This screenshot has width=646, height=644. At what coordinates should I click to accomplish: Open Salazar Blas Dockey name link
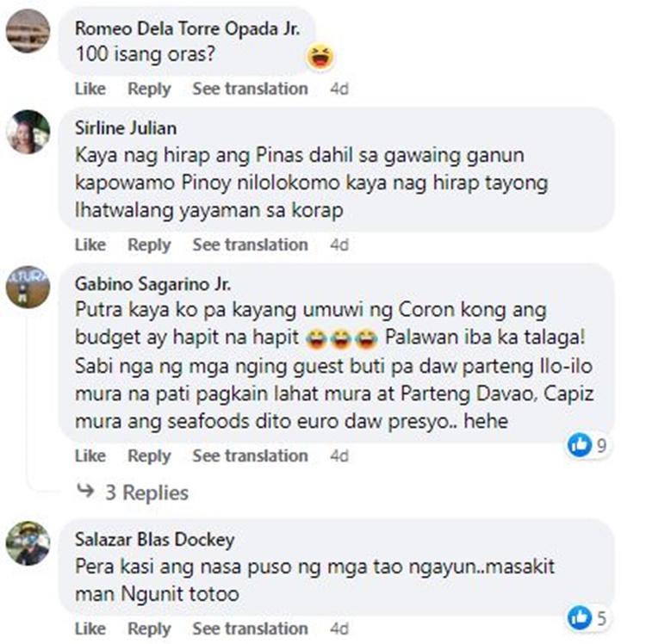pos(155,540)
